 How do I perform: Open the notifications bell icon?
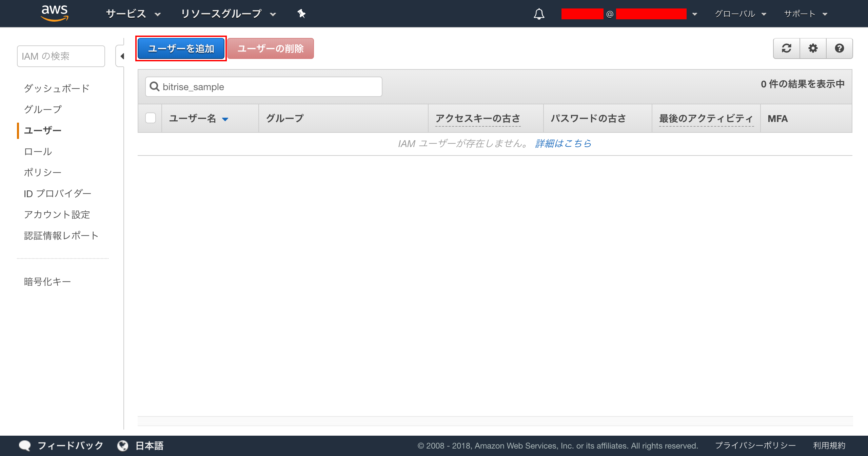tap(539, 14)
